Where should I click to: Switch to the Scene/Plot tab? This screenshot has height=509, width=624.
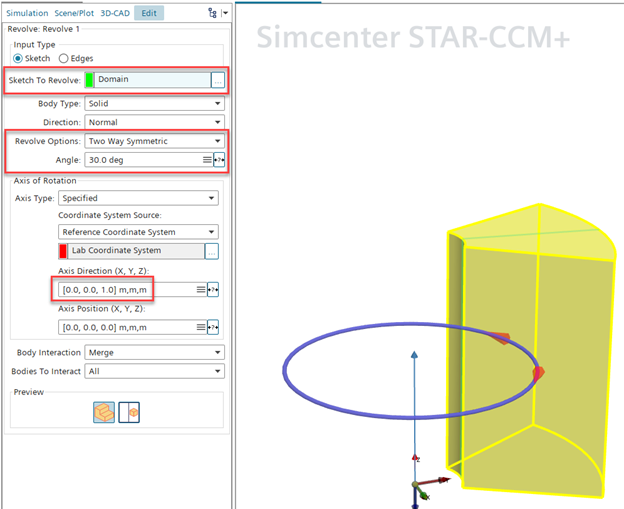pos(73,13)
